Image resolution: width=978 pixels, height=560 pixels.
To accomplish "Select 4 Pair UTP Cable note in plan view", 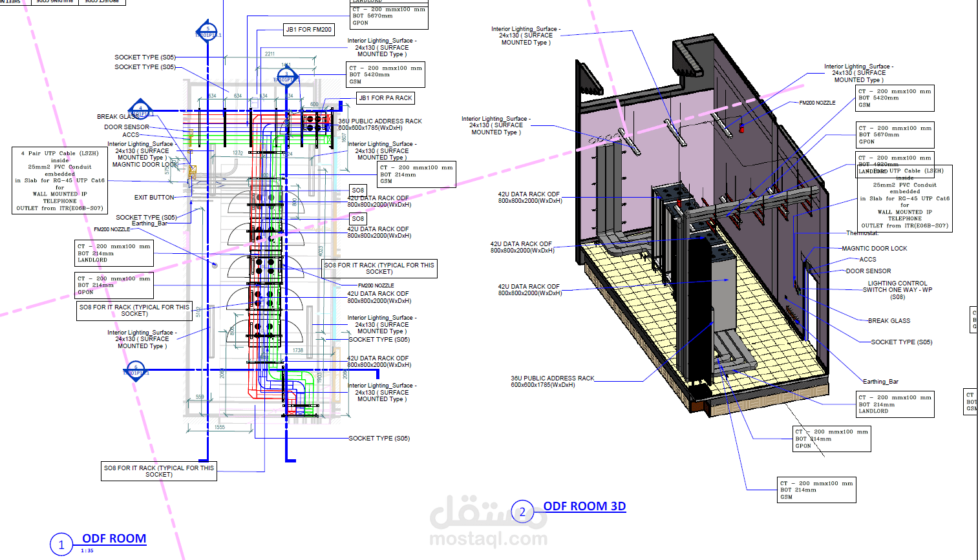I will coord(59,181).
